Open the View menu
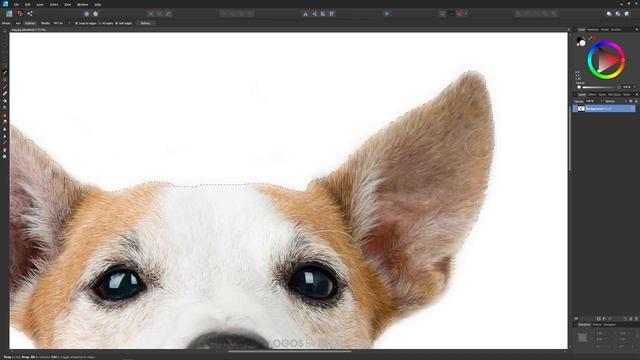Image resolution: width=640 pixels, height=360 pixels. coord(67,4)
